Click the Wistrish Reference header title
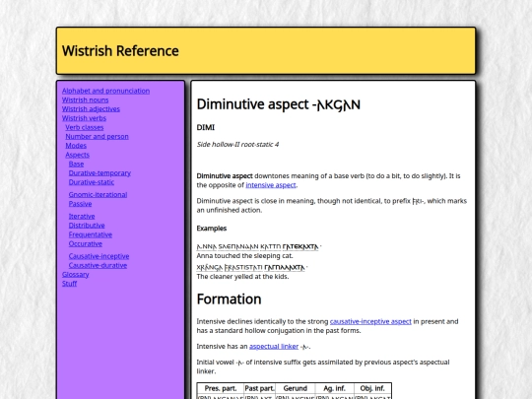Screen dimensions: 532x399 [x=120, y=51]
